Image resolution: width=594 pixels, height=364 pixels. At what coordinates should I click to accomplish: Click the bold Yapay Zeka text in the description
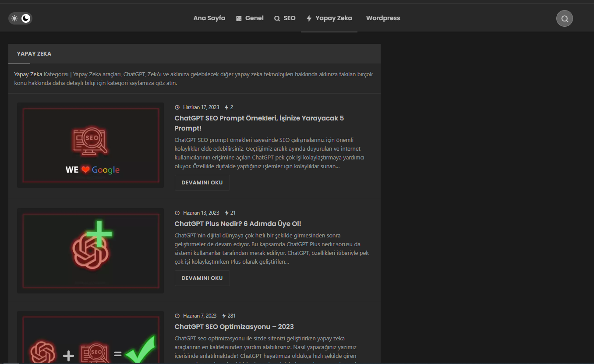click(x=28, y=74)
